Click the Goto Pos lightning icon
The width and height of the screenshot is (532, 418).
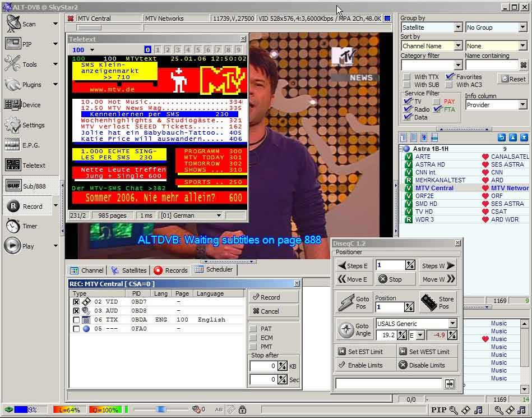pyautogui.click(x=354, y=302)
